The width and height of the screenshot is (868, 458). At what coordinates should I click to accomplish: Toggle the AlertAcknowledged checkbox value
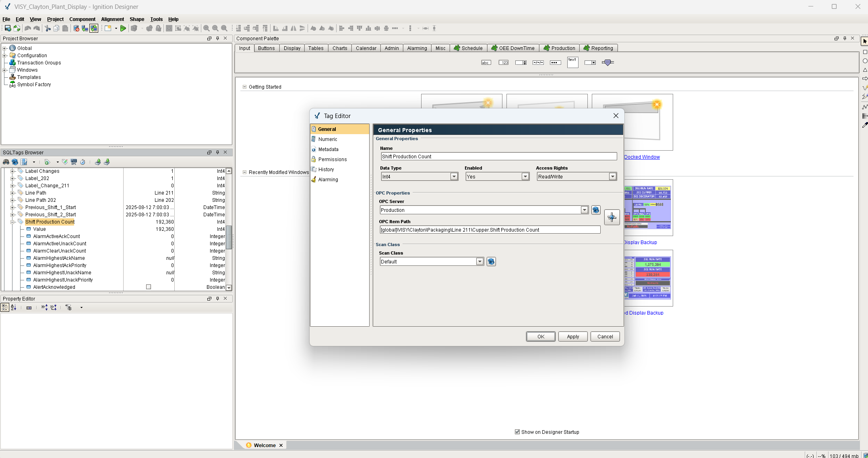(149, 287)
